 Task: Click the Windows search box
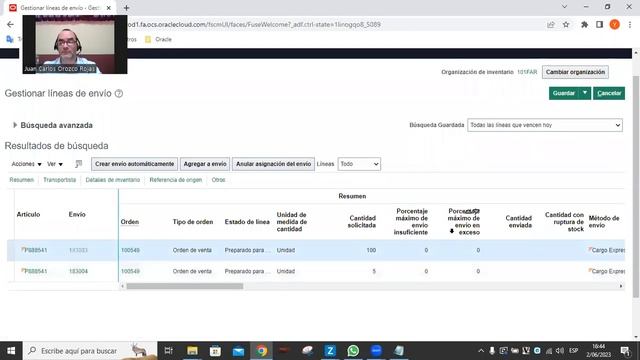tap(90, 351)
